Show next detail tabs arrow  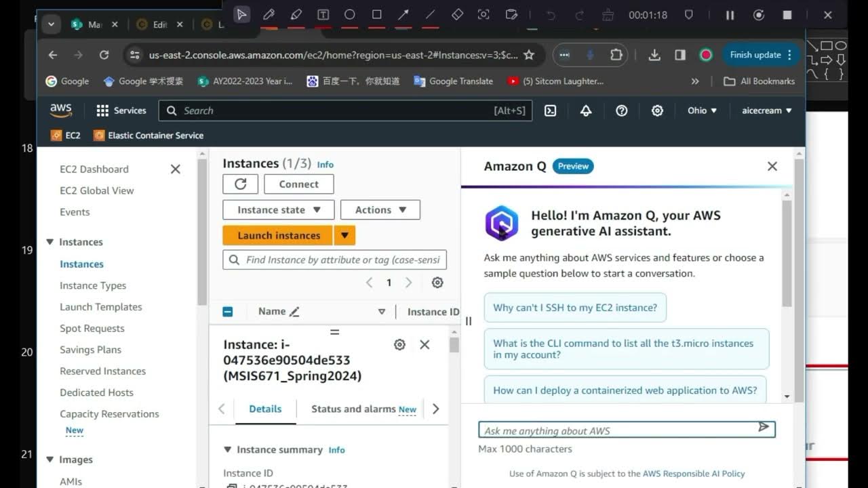(x=435, y=409)
